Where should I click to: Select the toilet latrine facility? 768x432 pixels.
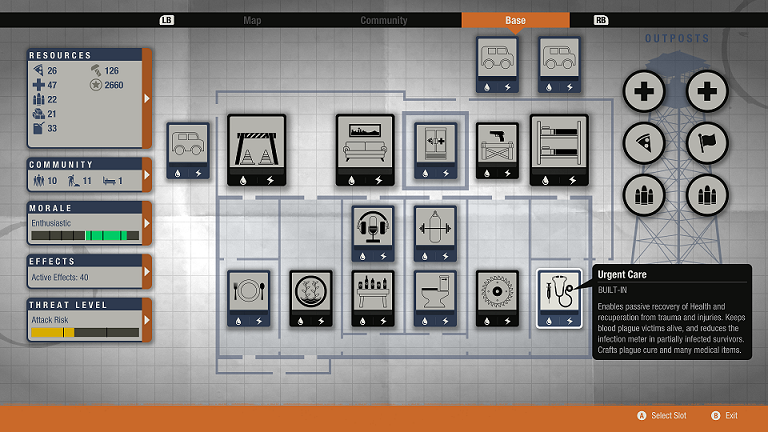click(435, 298)
